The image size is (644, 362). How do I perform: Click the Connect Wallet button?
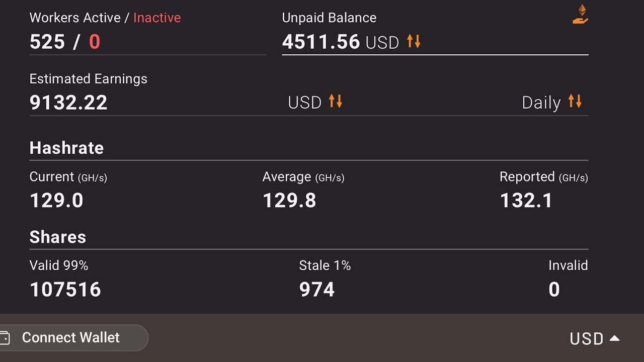73,337
